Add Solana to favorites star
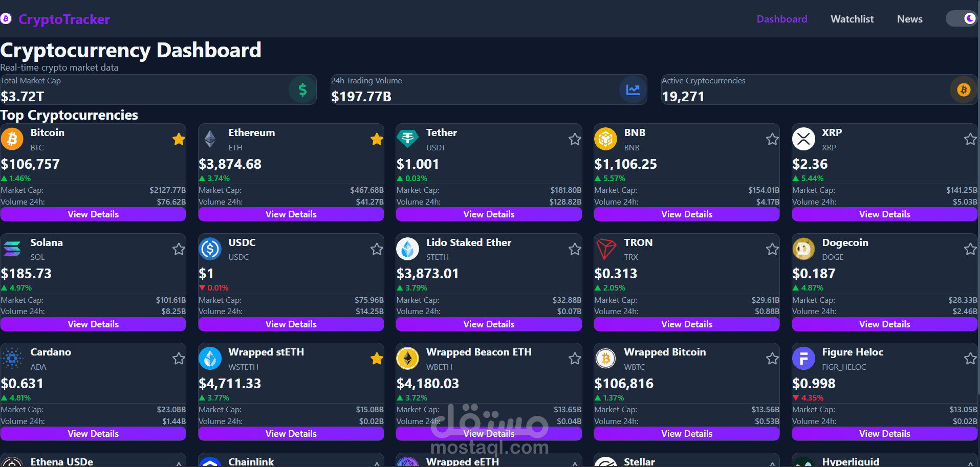980x467 pixels. tap(179, 249)
